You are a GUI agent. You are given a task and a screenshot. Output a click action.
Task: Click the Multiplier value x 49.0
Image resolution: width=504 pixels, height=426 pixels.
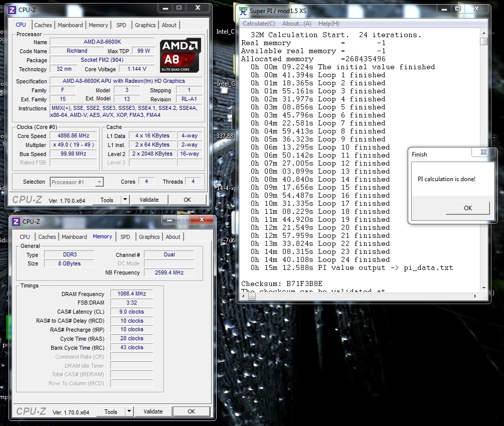click(73, 145)
